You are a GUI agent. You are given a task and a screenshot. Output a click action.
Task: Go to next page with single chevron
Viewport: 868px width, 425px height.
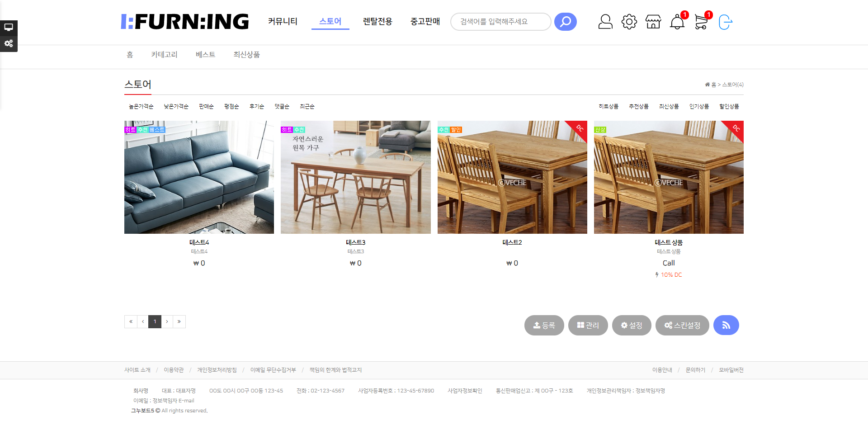[x=167, y=321]
